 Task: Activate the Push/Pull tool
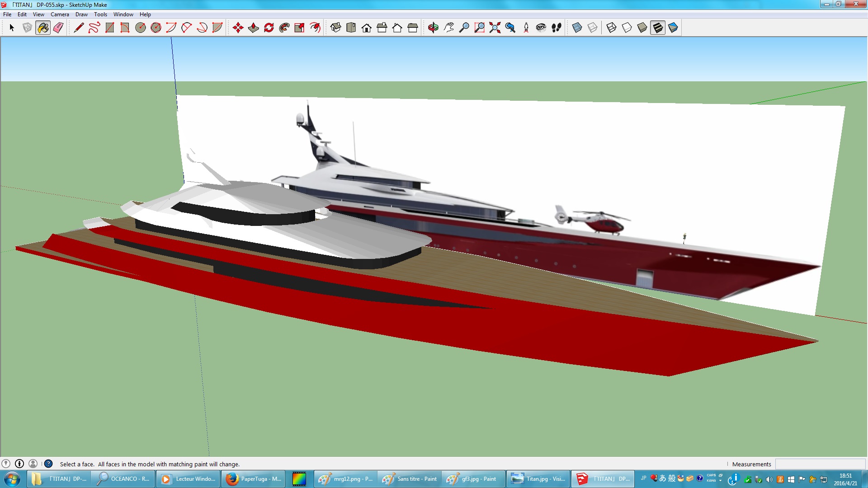253,28
